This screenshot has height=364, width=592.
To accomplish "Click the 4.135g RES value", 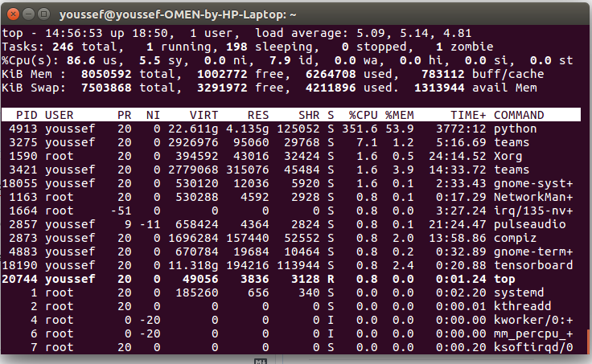I will point(247,129).
